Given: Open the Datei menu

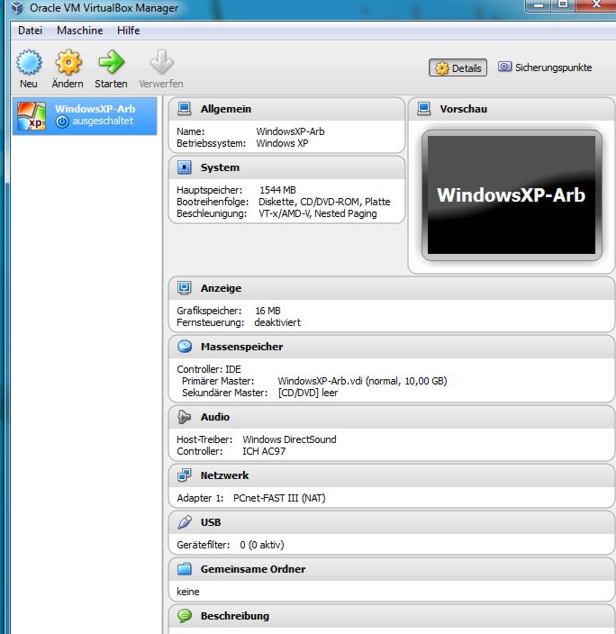Looking at the screenshot, I should pos(30,30).
